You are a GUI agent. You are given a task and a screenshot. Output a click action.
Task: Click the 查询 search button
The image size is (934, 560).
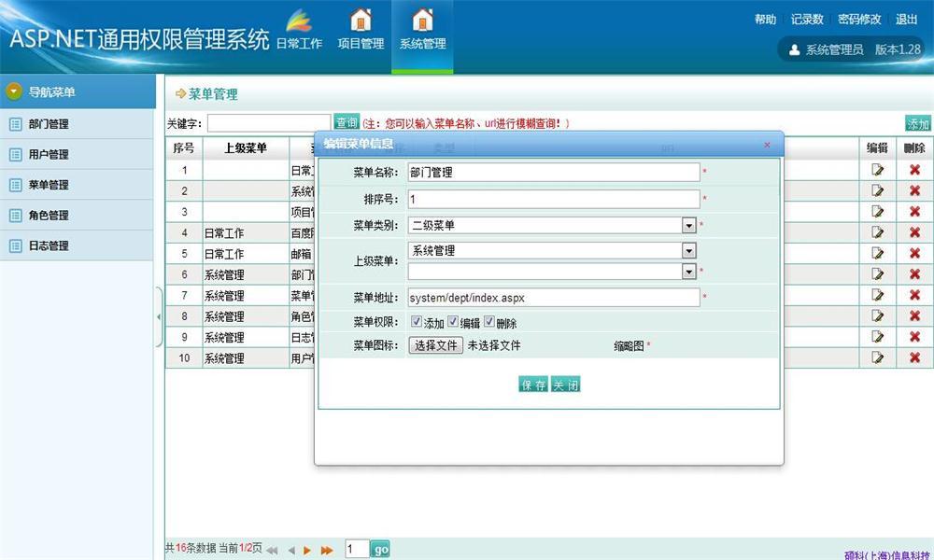pyautogui.click(x=347, y=122)
